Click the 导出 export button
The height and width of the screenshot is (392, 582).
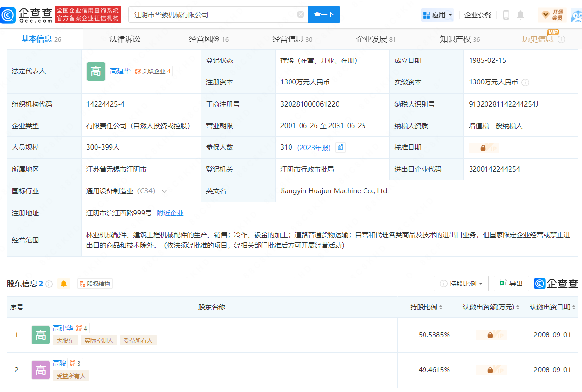point(511,284)
